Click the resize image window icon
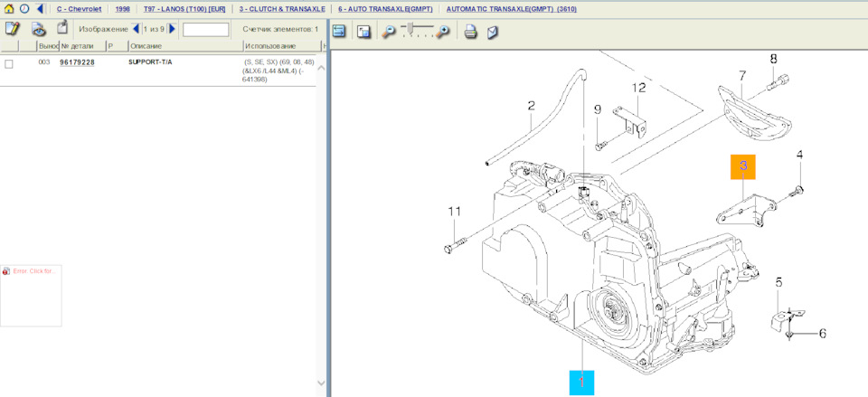The width and height of the screenshot is (868, 397). (x=363, y=32)
